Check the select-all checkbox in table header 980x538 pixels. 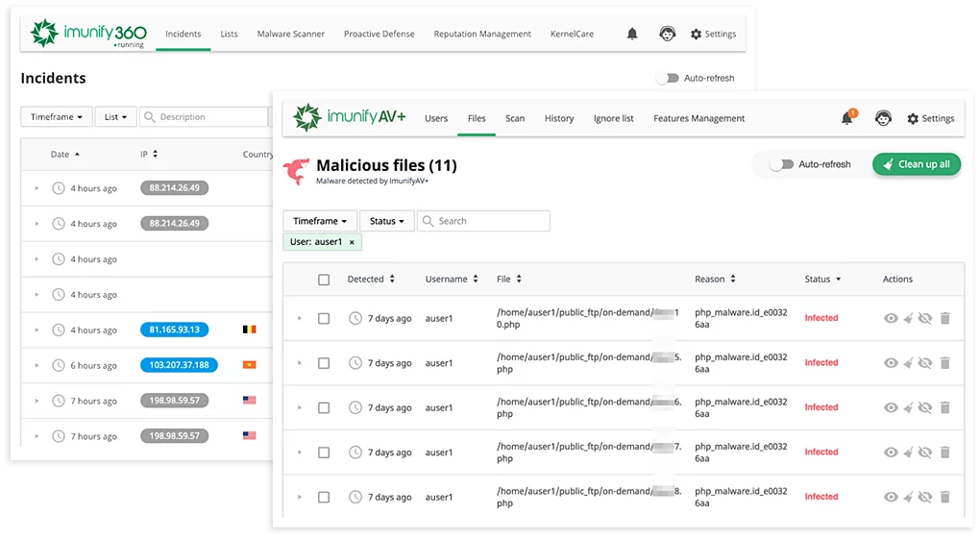click(x=324, y=280)
